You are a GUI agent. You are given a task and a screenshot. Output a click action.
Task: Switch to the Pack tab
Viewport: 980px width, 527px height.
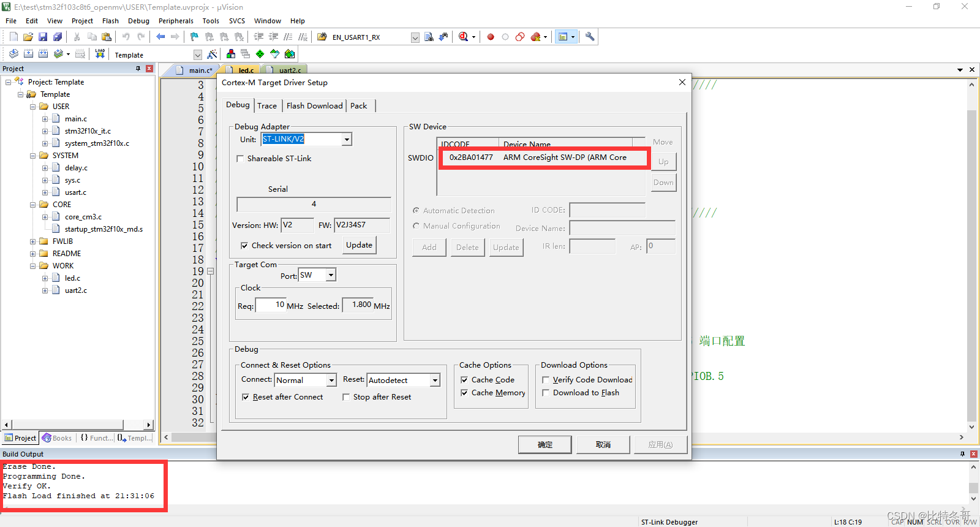tap(359, 105)
